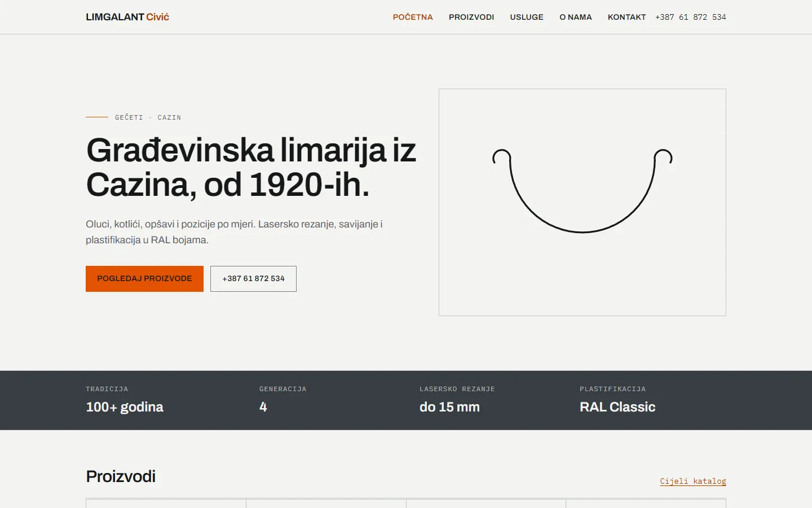
Task: Click the 'do 15 mm' laser cutting stat
Action: point(449,407)
